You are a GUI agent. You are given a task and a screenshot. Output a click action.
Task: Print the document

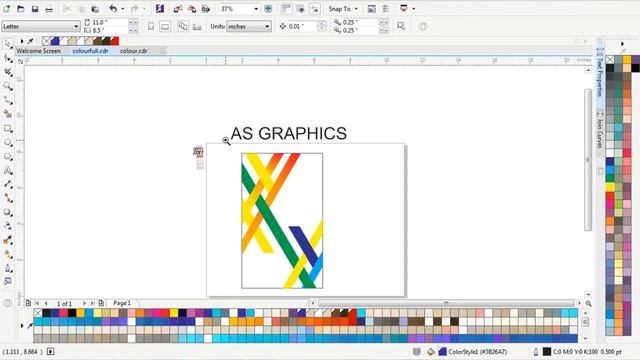[x=49, y=9]
